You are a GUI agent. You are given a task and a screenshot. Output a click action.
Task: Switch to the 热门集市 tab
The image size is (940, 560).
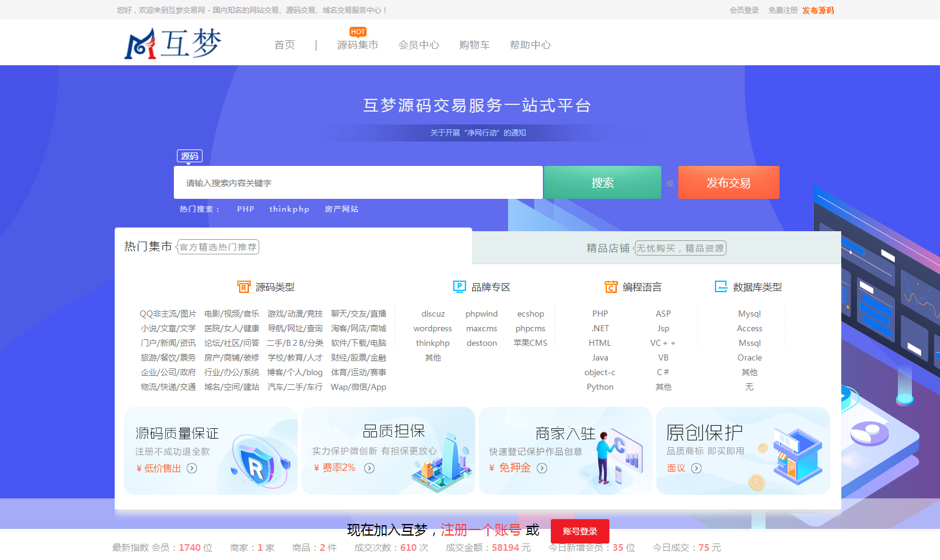(148, 246)
